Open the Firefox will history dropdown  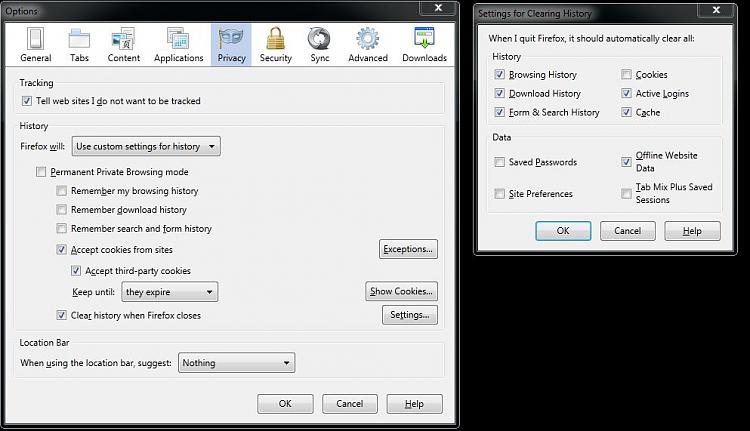point(146,146)
